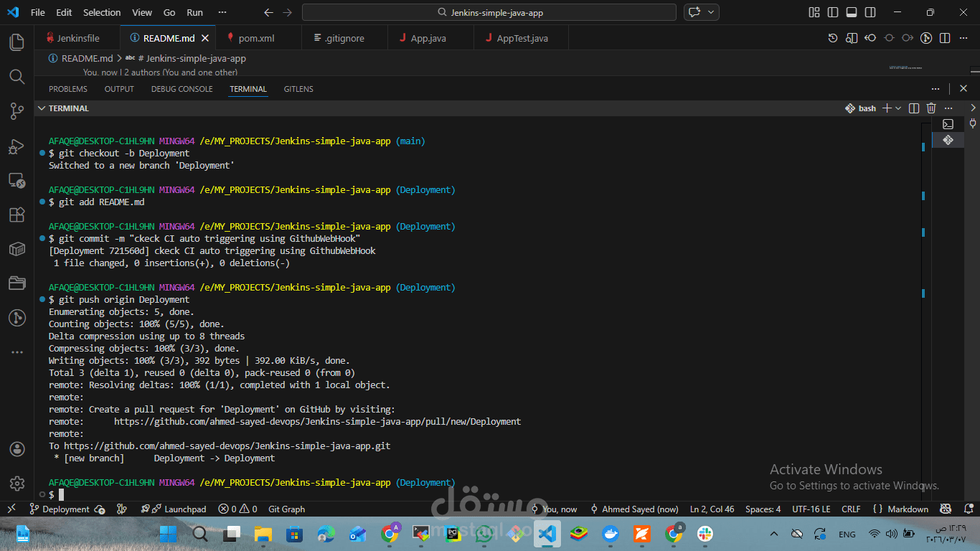
Task: Open the Run menu
Action: 194,12
